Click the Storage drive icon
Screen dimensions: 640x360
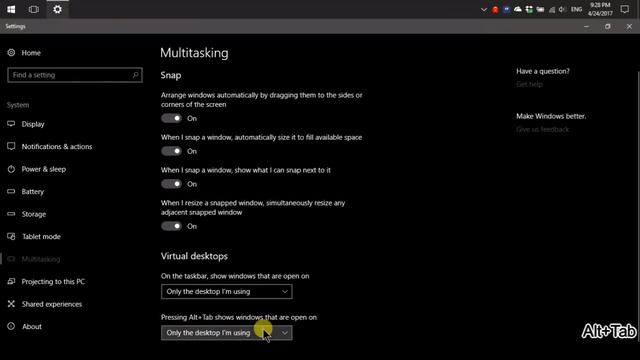pos(11,214)
